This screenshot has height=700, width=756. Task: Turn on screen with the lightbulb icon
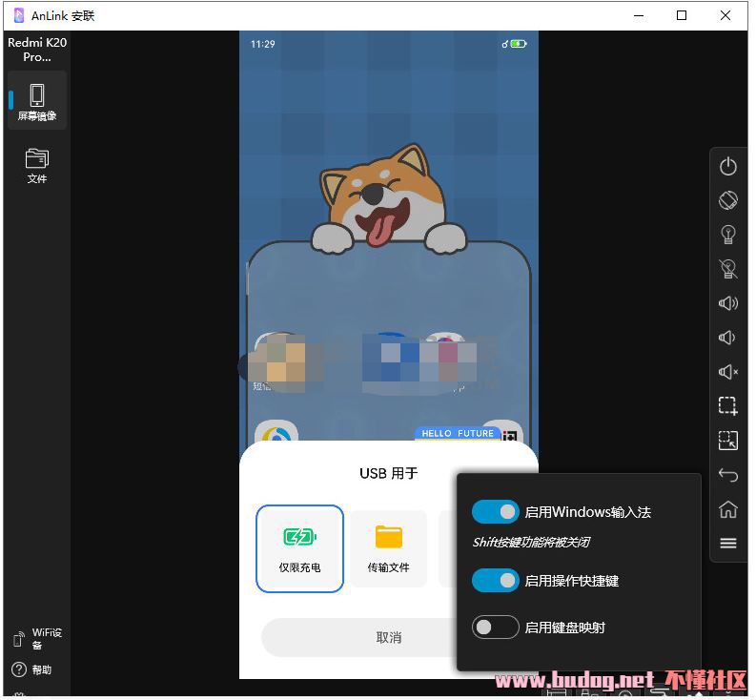click(728, 235)
